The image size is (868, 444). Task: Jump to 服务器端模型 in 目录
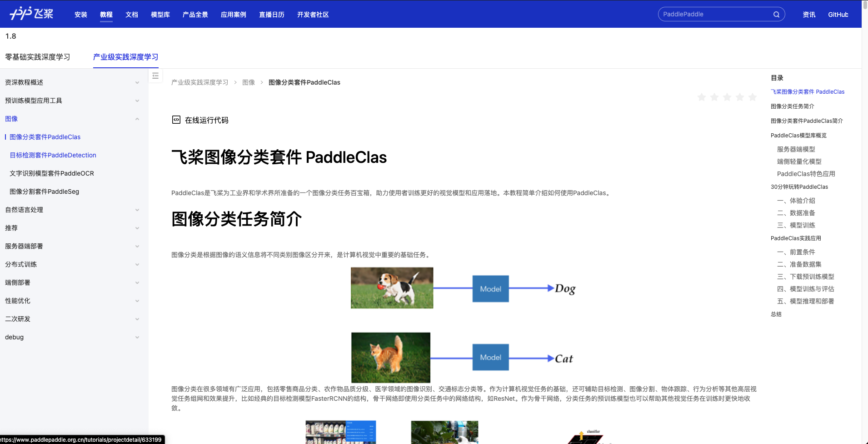pos(796,149)
